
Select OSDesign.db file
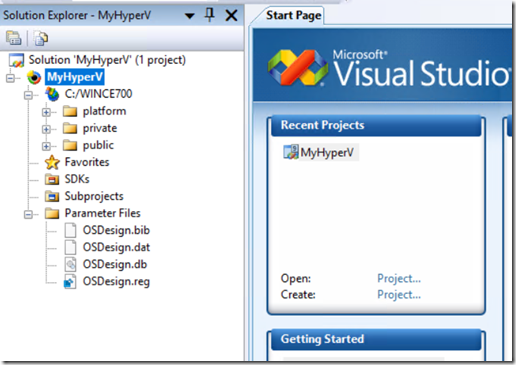click(115, 264)
